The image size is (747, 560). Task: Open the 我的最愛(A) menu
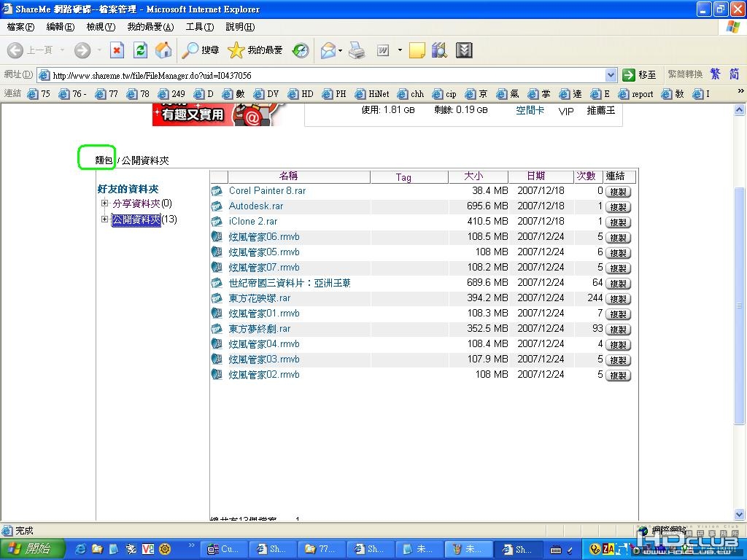[x=150, y=27]
